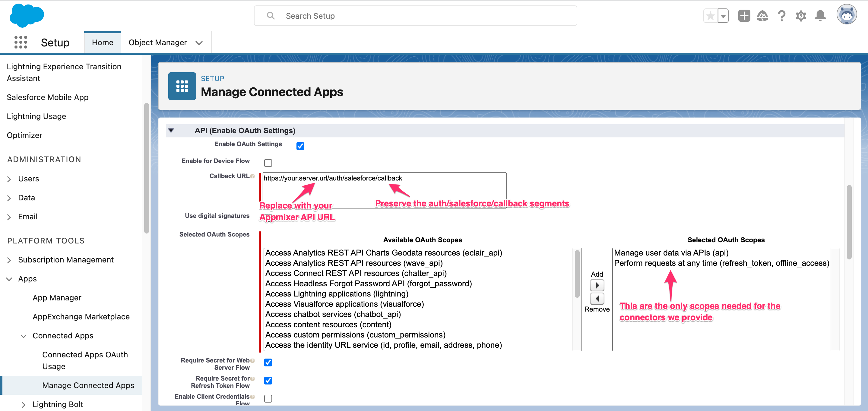Collapse the API OAuth Settings section triangle

(171, 130)
